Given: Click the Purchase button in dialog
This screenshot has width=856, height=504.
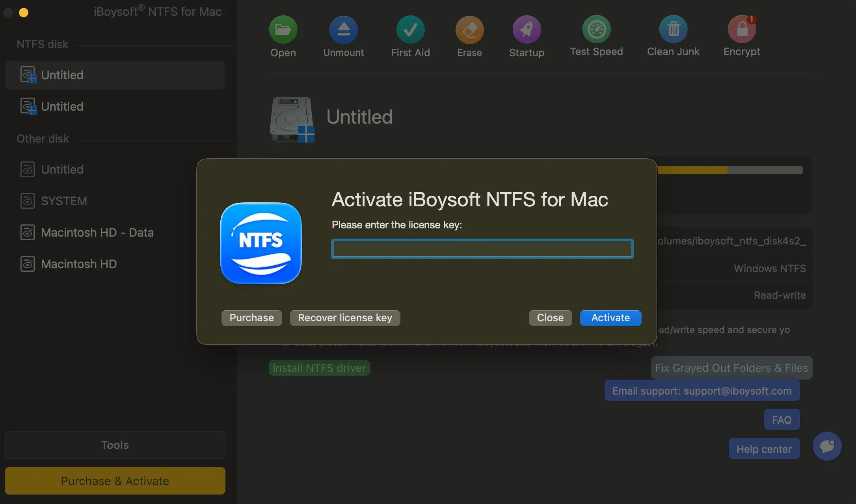Looking at the screenshot, I should [x=251, y=318].
